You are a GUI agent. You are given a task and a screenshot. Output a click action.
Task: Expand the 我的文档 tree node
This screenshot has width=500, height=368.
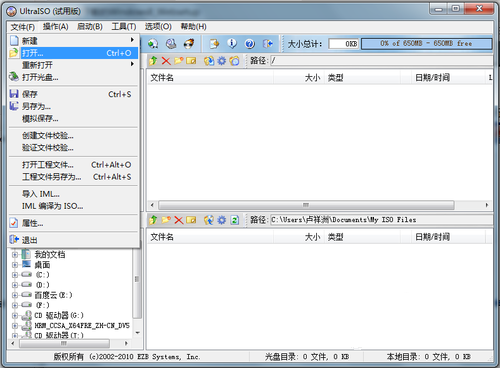click(x=15, y=255)
